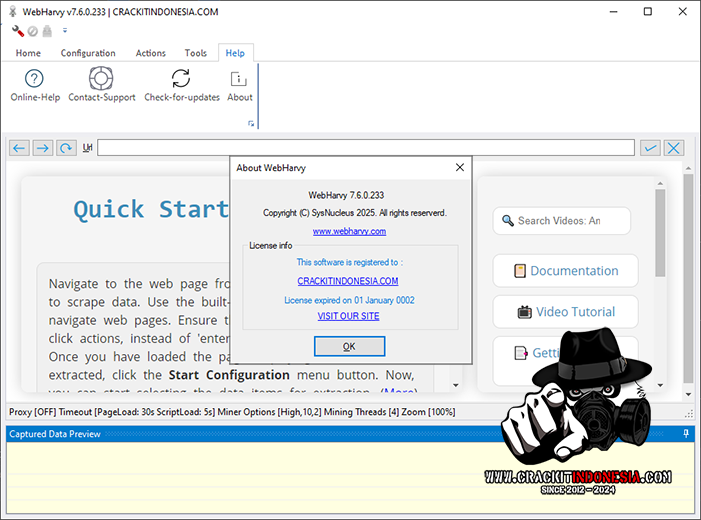Click the wrench icon in quick access toolbar
701x520 pixels.
coord(17,31)
